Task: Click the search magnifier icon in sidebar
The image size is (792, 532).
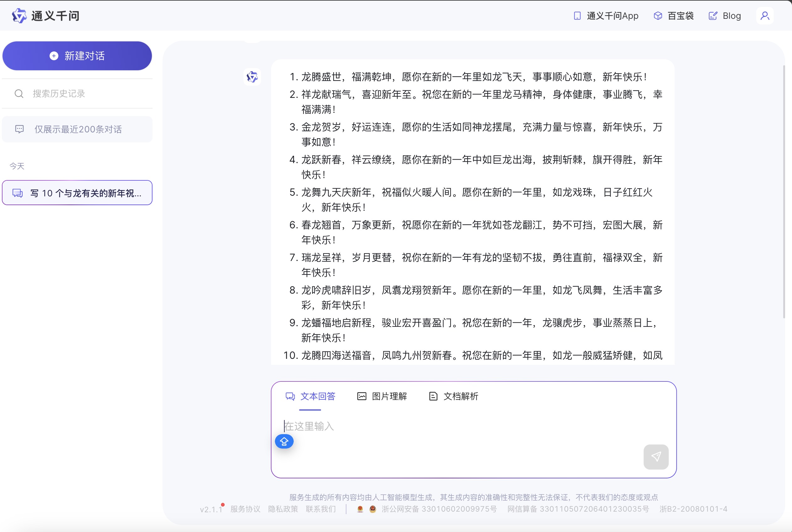Action: click(x=19, y=94)
